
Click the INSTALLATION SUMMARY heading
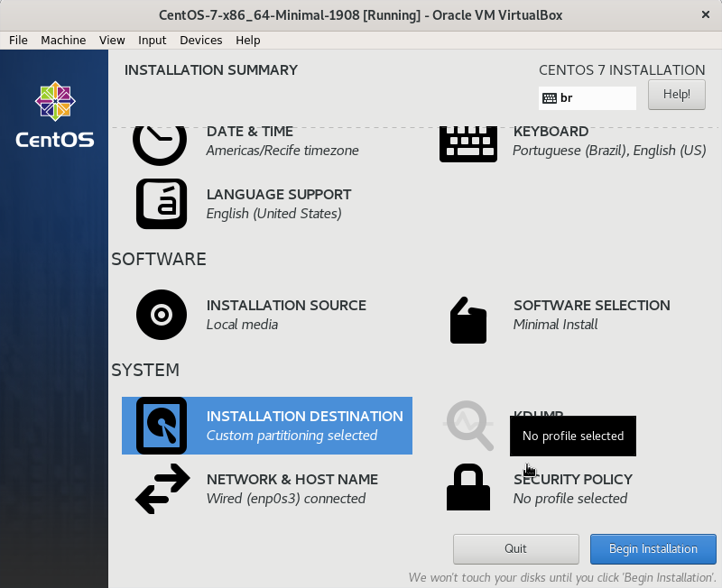[x=211, y=70]
